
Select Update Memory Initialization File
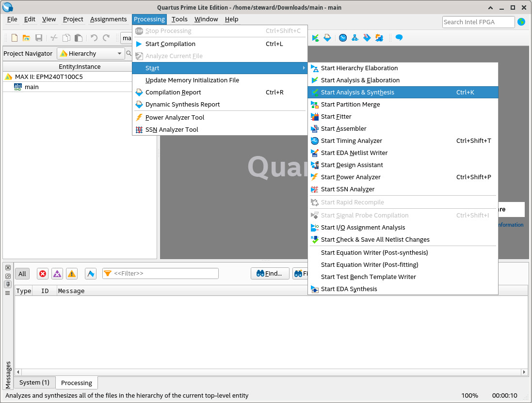point(220,80)
